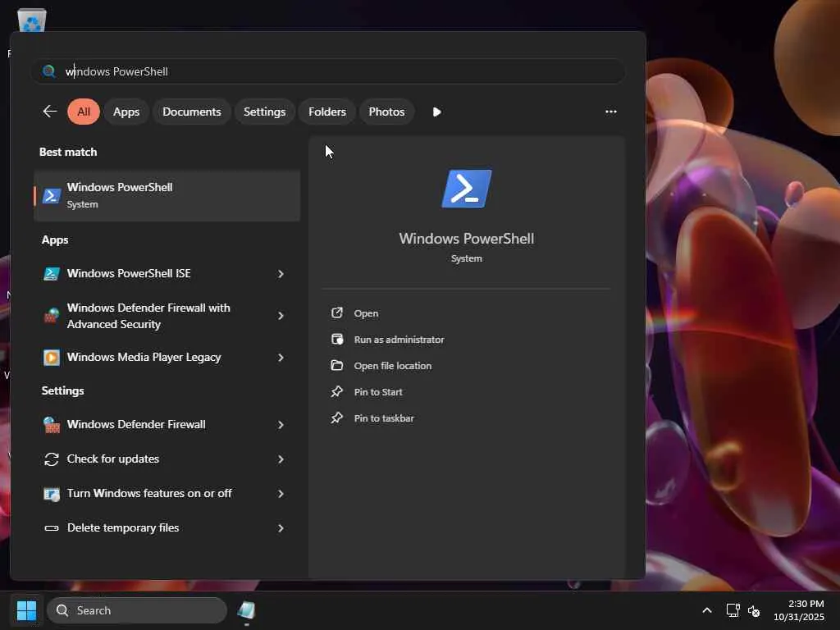Switch to the Documents filter tab
840x630 pixels.
click(x=192, y=112)
